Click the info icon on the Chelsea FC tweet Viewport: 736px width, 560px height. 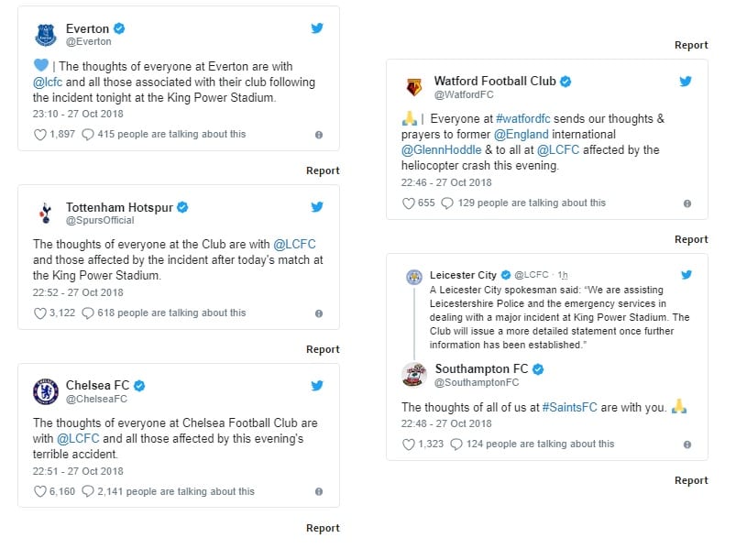[x=318, y=492]
